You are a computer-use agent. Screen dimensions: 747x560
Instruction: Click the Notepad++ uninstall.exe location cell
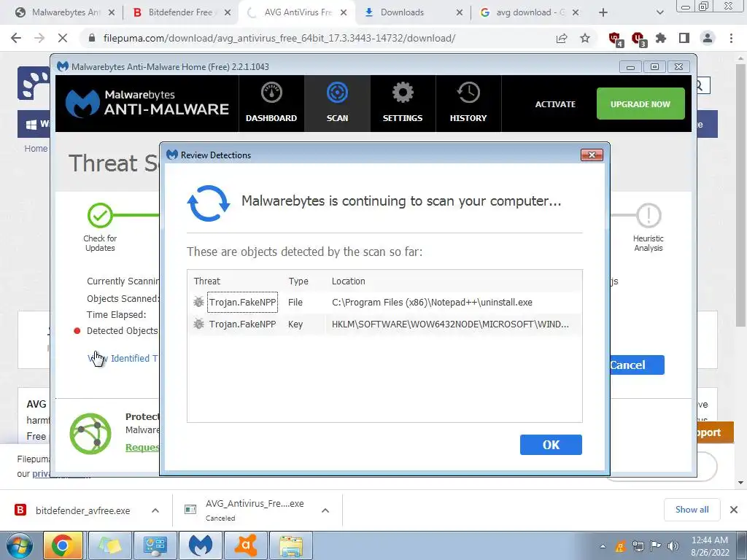point(432,303)
